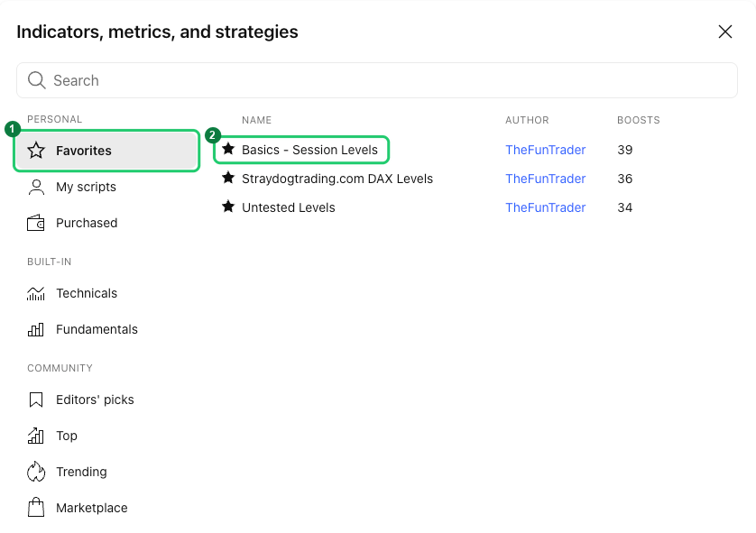Click the shopping bag icon beside Marketplace
Viewport: 756px width, 533px height.
click(36, 508)
